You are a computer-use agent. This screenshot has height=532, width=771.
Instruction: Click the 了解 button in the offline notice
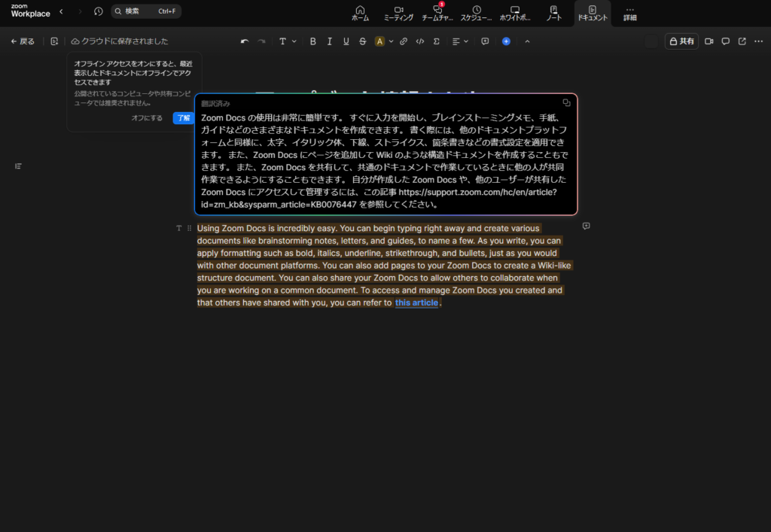coord(183,118)
